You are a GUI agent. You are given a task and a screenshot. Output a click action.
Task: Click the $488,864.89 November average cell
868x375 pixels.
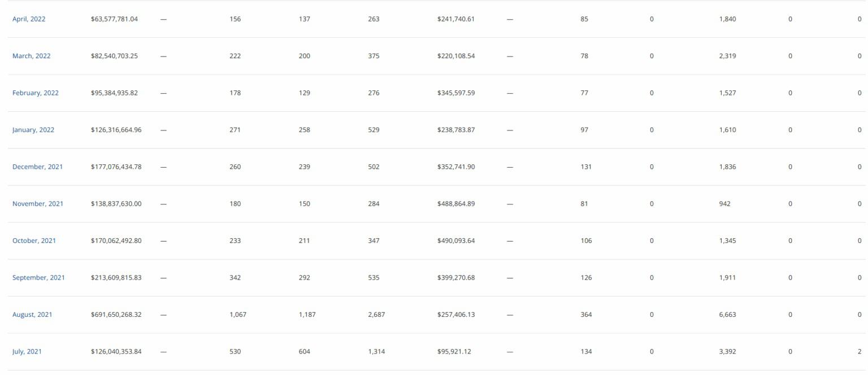pos(456,204)
